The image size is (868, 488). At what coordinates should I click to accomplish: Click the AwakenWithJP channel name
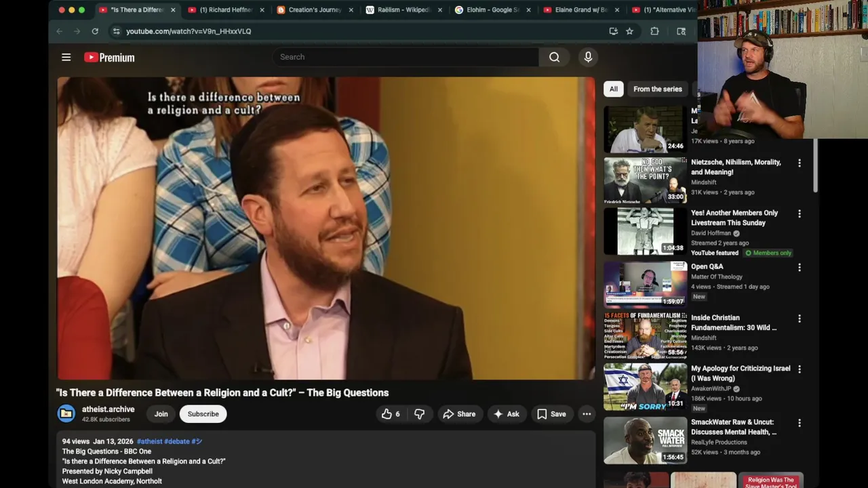(x=711, y=389)
